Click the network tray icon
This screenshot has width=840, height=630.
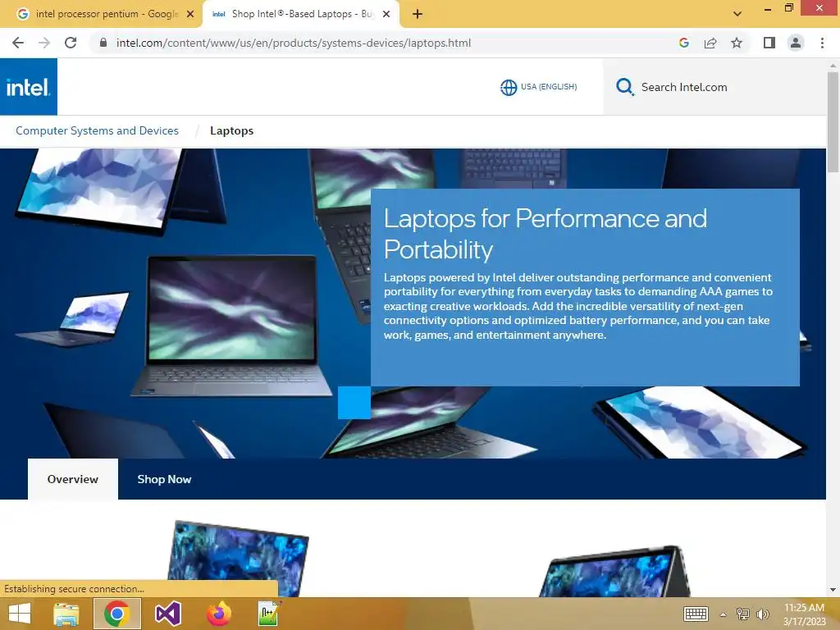pos(742,614)
